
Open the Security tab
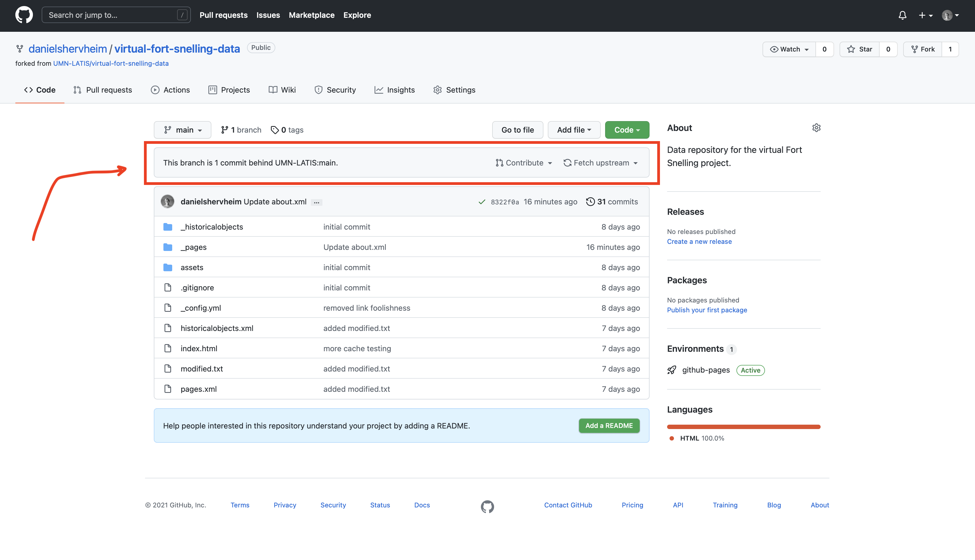(335, 90)
